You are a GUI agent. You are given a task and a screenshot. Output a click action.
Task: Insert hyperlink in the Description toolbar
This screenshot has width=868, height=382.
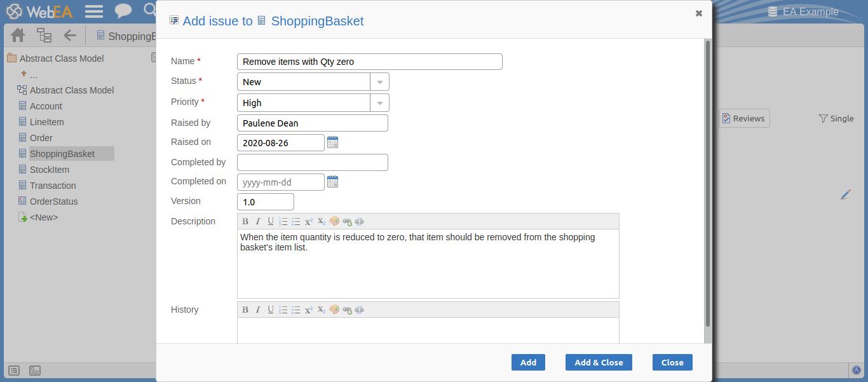(x=347, y=222)
